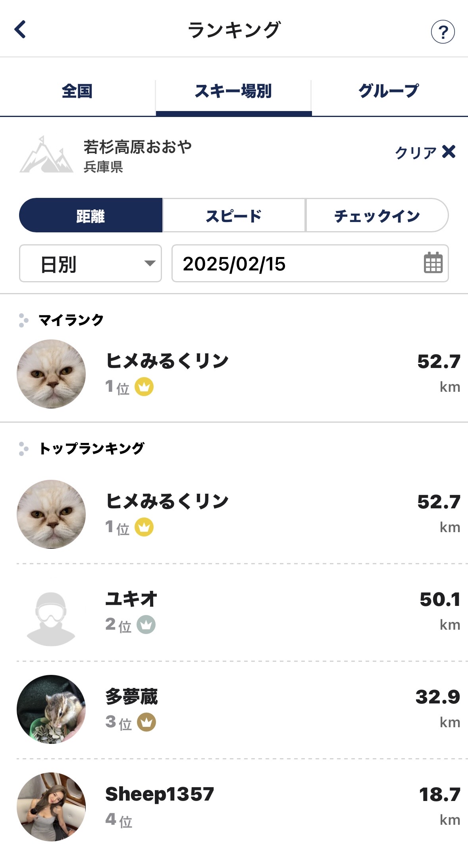
Task: Clear the selected ski resort with X
Action: (449, 151)
